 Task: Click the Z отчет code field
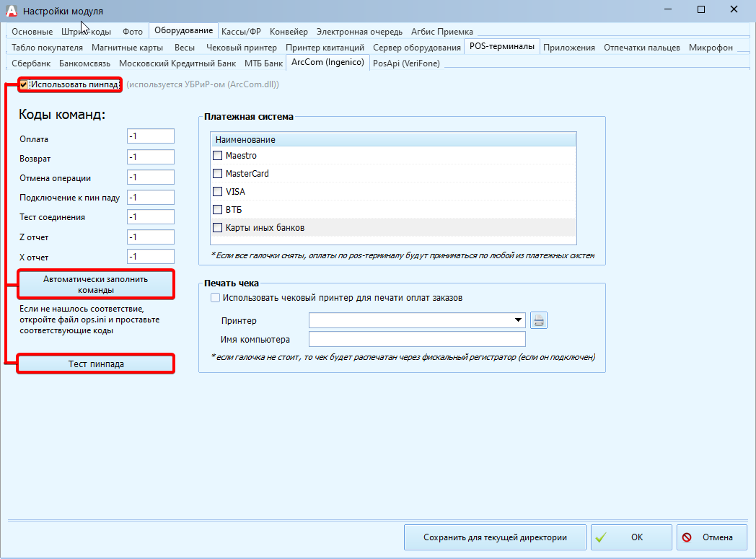pos(151,237)
